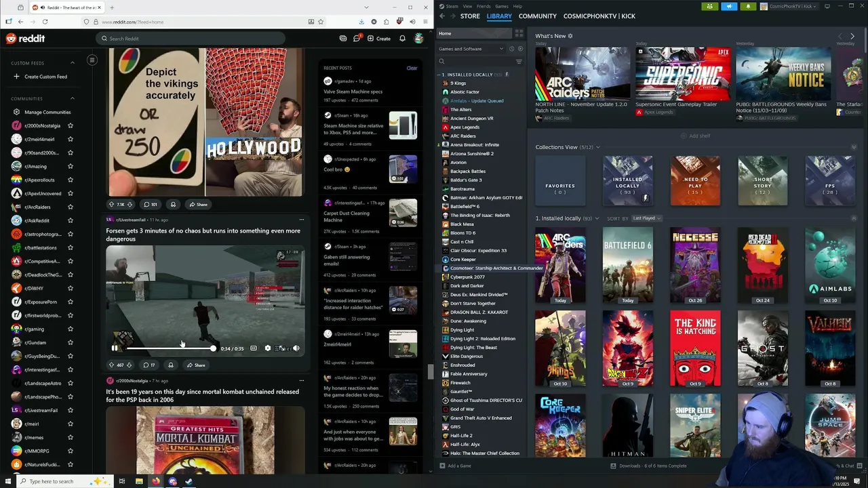Downvote the Forsen post with 467 votes

pos(130,365)
